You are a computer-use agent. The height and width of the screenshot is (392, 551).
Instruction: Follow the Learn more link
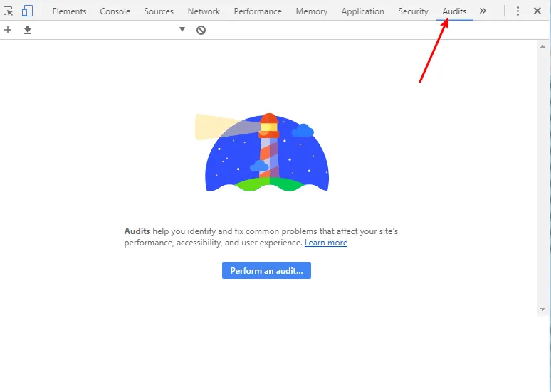tap(326, 243)
